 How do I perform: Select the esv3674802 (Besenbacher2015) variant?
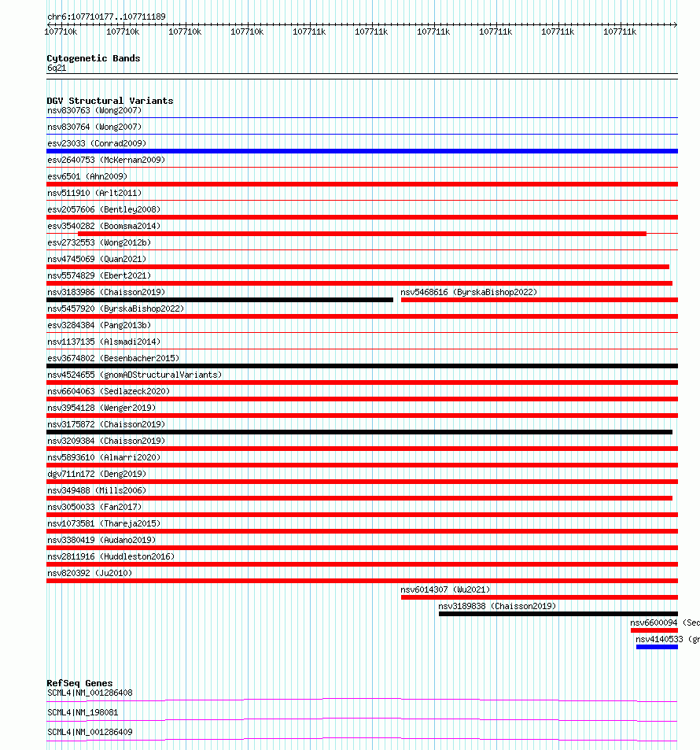(113, 358)
